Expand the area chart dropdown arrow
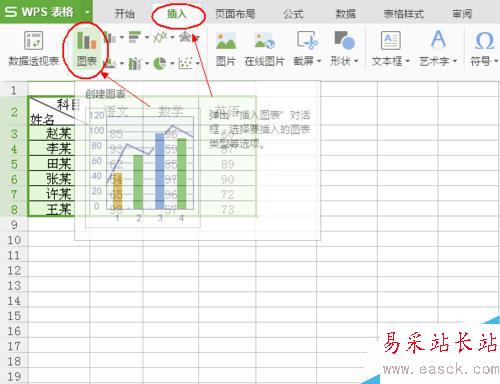Image resolution: width=500 pixels, height=384 pixels. pos(122,63)
